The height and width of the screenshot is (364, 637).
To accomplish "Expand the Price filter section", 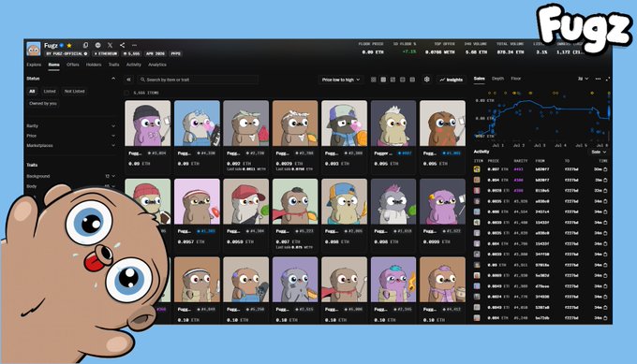I will pyautogui.click(x=71, y=136).
